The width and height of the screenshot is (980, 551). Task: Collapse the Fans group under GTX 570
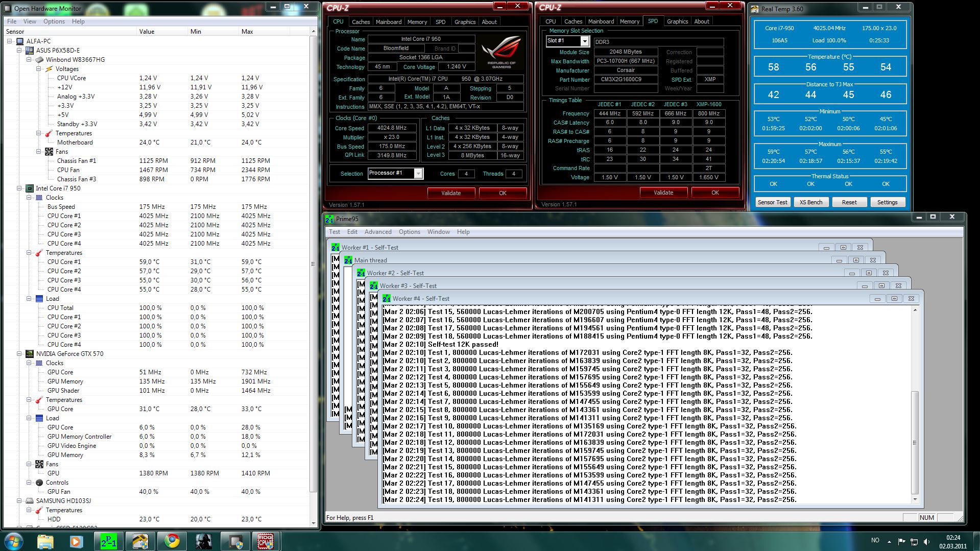29,464
